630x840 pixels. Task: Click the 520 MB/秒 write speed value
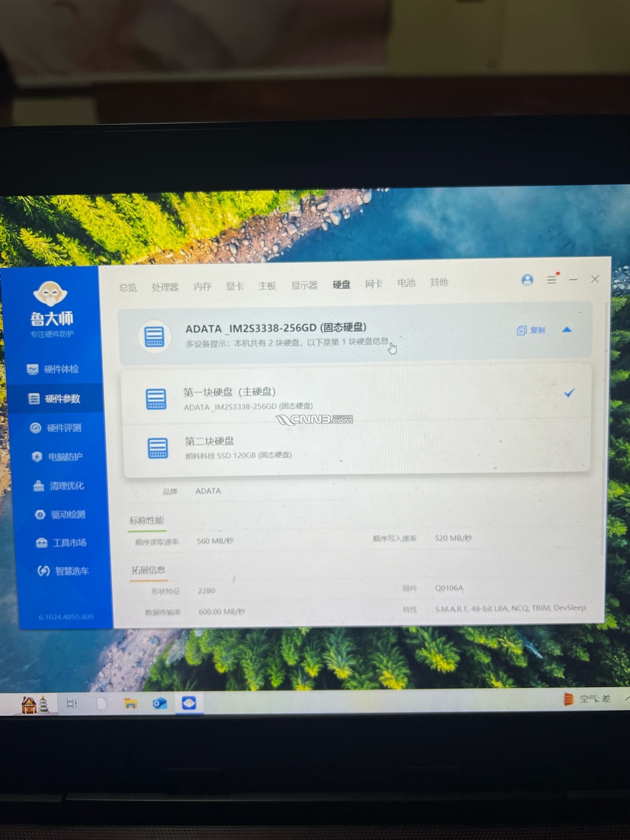pyautogui.click(x=453, y=538)
